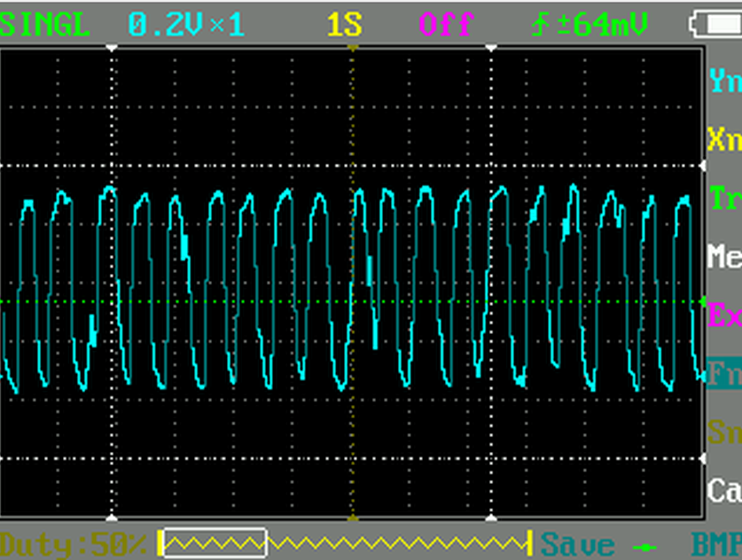Click the first white time cursor marker at top
This screenshot has height=560, width=742.
click(111, 48)
